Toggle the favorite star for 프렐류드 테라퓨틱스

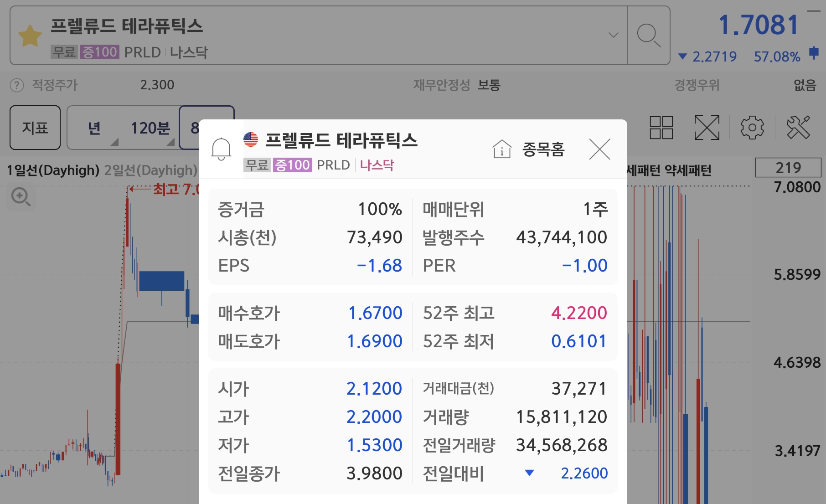30,36
